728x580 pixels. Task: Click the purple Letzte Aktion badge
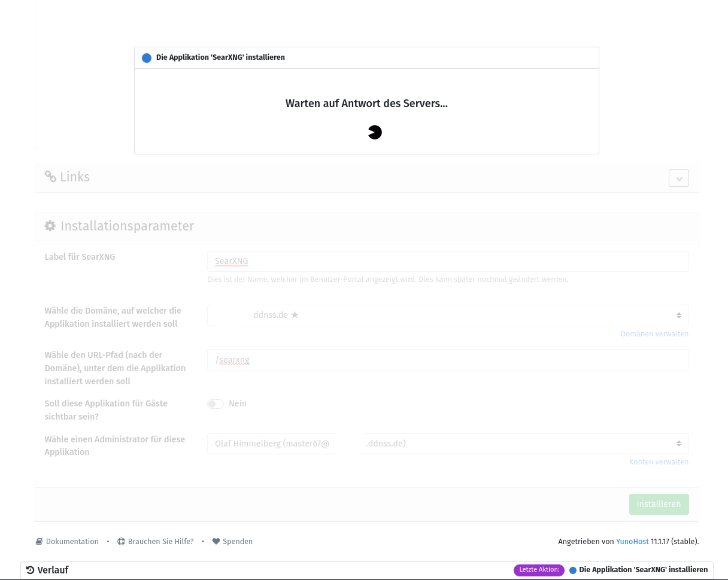(x=539, y=570)
